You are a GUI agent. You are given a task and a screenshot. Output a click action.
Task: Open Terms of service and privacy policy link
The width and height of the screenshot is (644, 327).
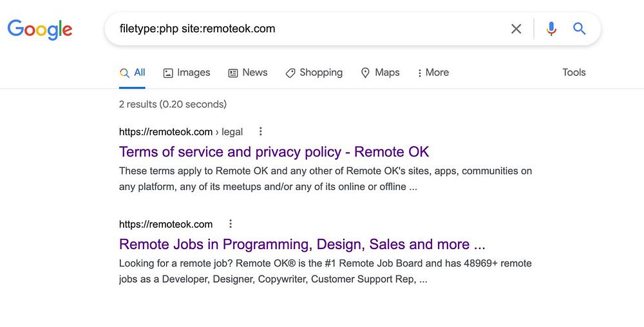[274, 152]
